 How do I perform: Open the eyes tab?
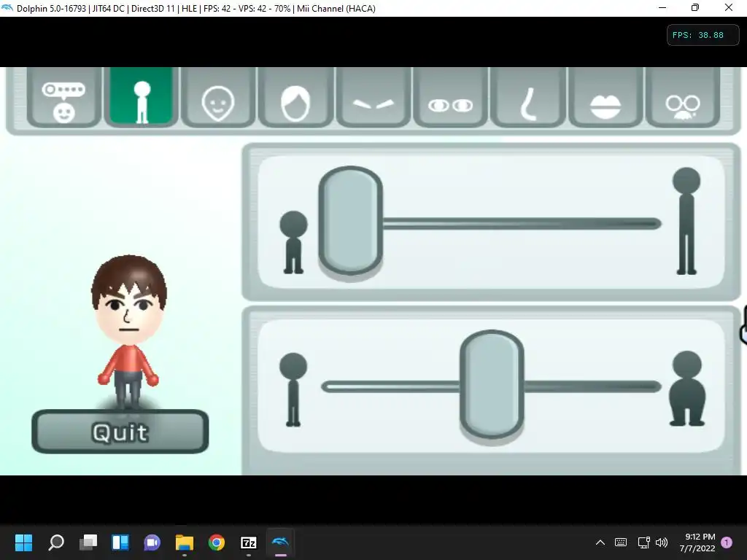tap(451, 98)
